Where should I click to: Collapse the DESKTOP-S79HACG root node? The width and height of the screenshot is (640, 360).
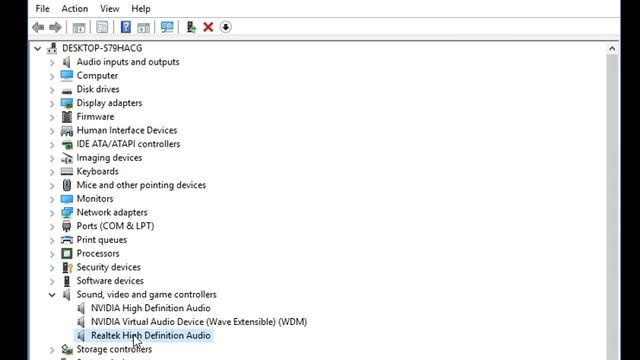coord(38,49)
